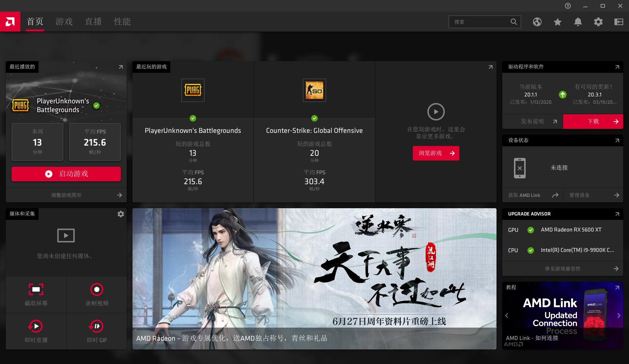
Task: Click the CS:GO game icon
Action: pyautogui.click(x=314, y=90)
